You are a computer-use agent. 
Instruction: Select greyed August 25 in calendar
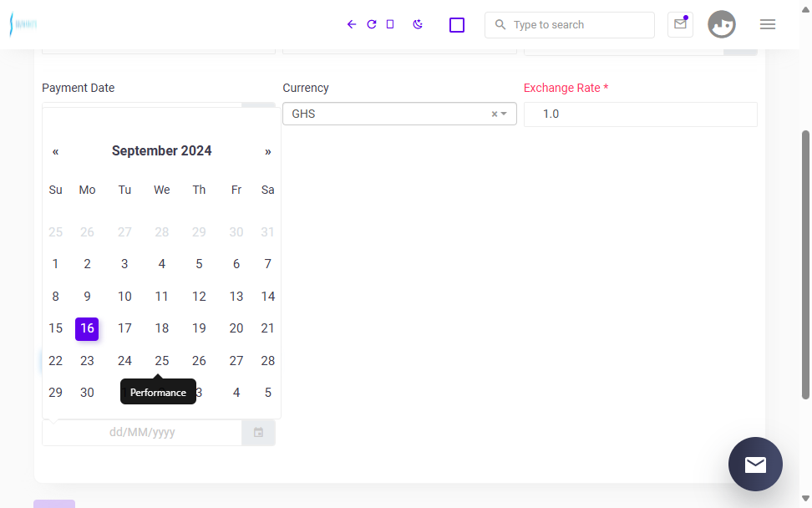tap(55, 232)
